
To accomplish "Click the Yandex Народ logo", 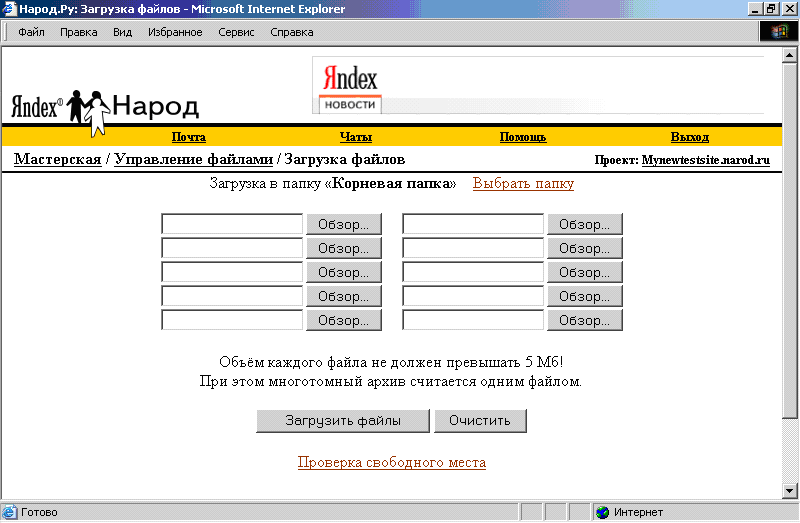I will click(105, 111).
